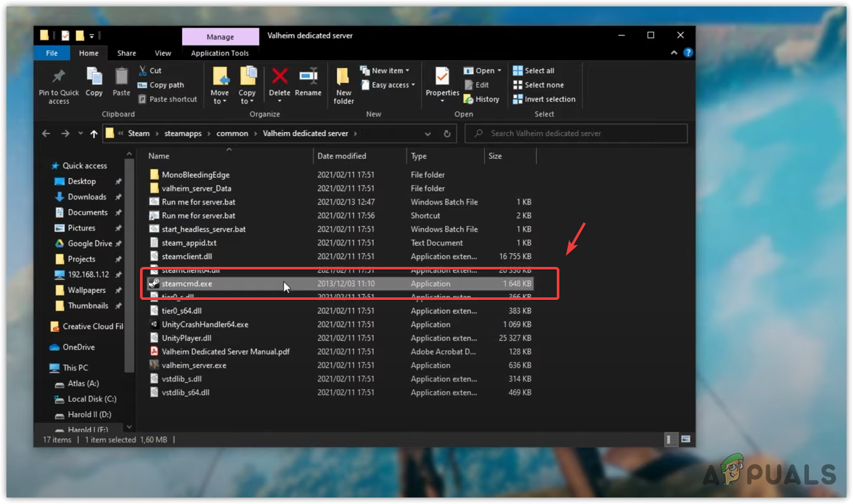Viewport: 853px width, 504px height.
Task: Click Select all button
Action: click(533, 71)
